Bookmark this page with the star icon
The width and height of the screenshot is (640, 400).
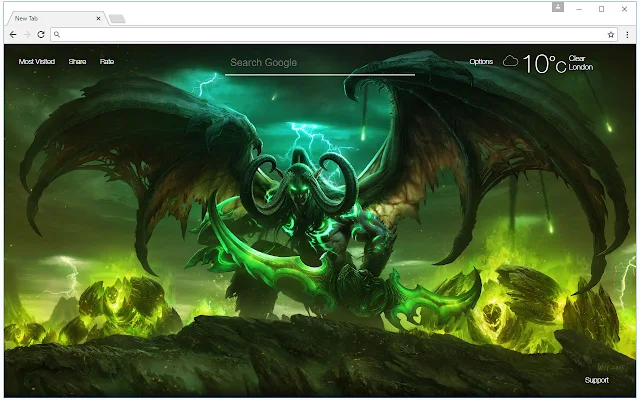pos(611,35)
